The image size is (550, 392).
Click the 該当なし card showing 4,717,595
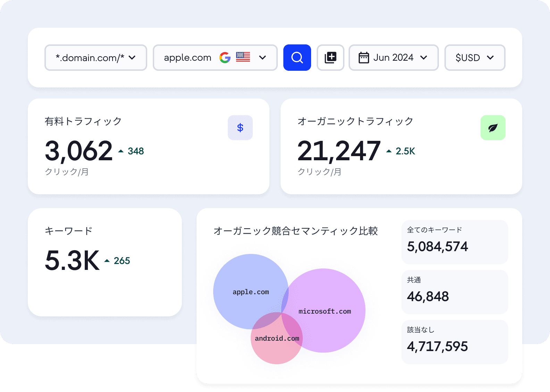(x=455, y=342)
